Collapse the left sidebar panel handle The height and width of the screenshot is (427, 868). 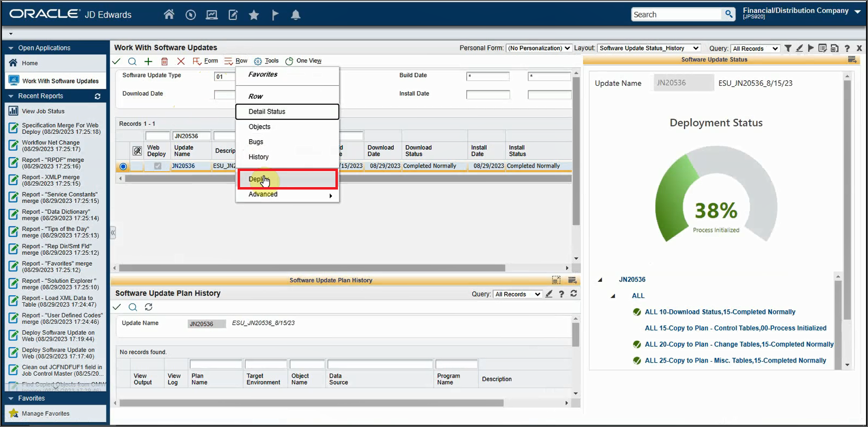[x=113, y=232]
